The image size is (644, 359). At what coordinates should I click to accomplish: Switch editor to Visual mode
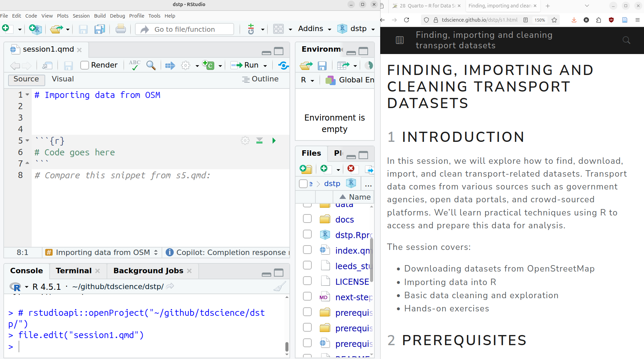62,79
